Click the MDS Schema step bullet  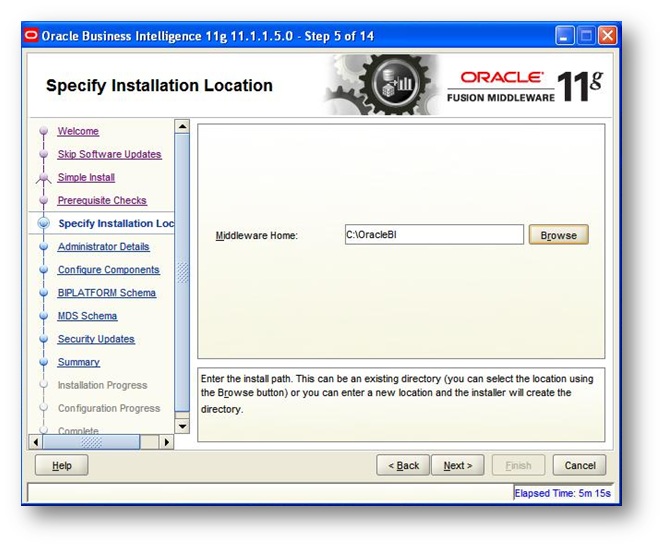click(x=43, y=316)
